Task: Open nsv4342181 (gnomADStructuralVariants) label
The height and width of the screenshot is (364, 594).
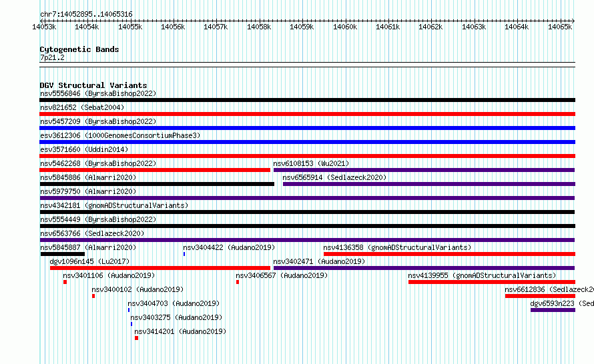Action: (x=114, y=205)
